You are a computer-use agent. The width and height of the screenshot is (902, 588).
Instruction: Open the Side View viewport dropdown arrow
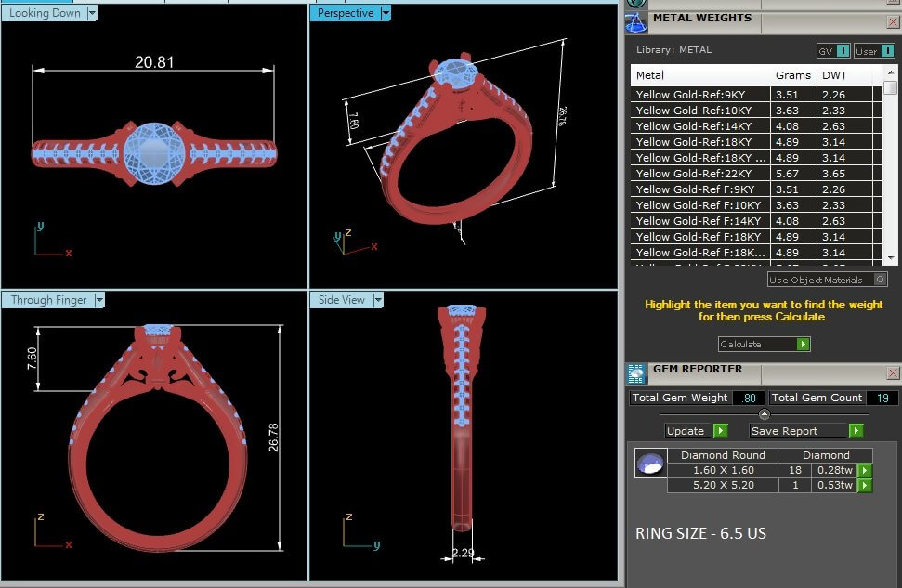(x=378, y=300)
